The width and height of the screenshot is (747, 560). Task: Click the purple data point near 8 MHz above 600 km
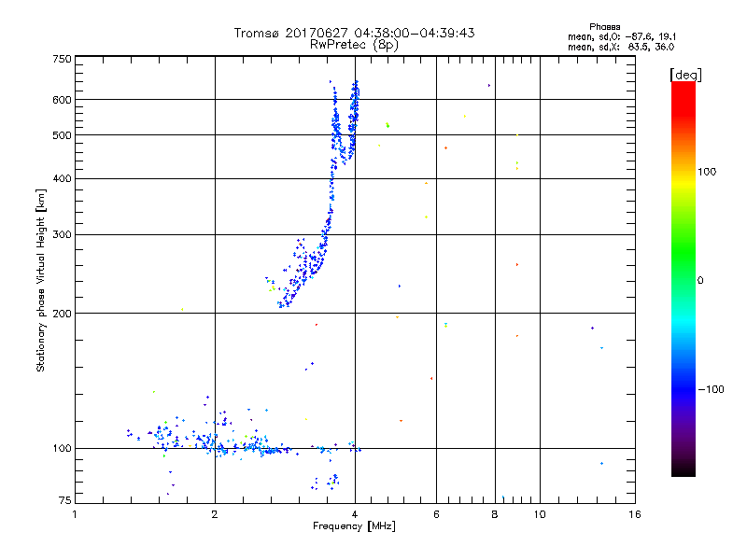[x=488, y=86]
